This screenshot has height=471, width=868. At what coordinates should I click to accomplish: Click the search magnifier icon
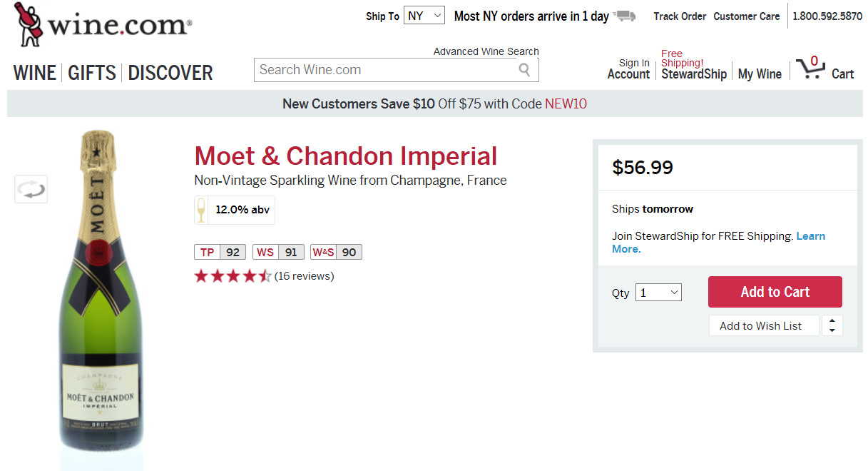coord(524,70)
